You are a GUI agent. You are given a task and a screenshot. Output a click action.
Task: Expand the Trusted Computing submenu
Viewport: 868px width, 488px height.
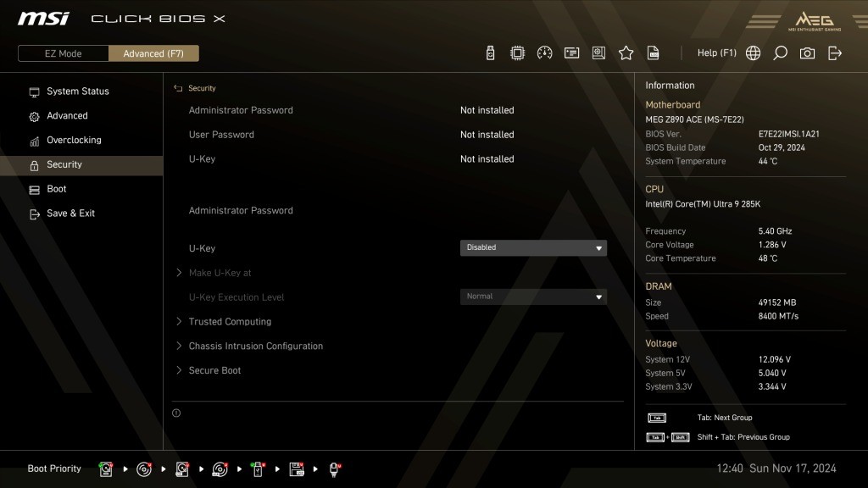tap(230, 322)
